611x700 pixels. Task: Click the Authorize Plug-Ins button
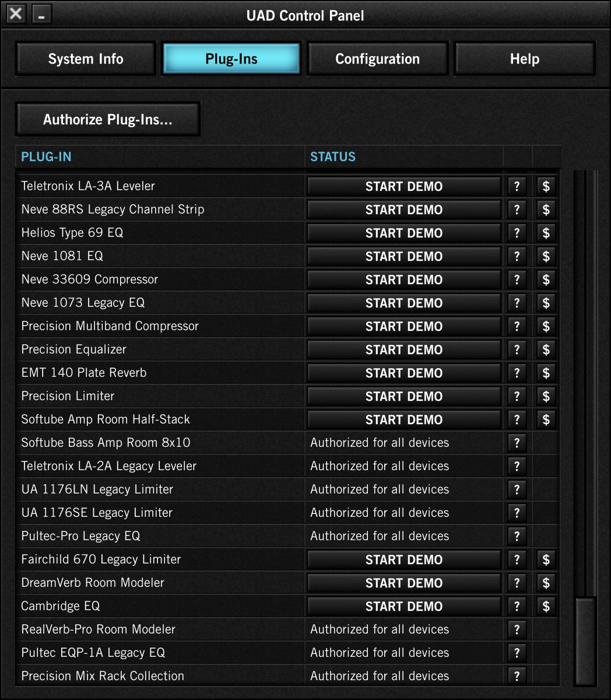[108, 120]
